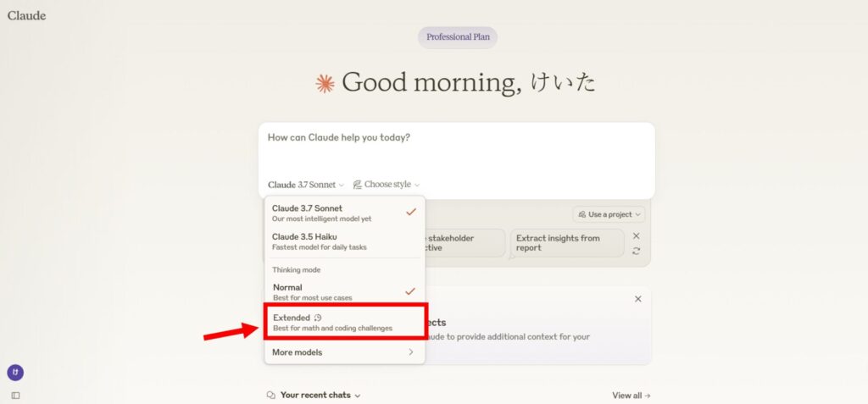Screen dimensions: 868x404
Task: Select Normal thinking mode
Action: [x=345, y=292]
